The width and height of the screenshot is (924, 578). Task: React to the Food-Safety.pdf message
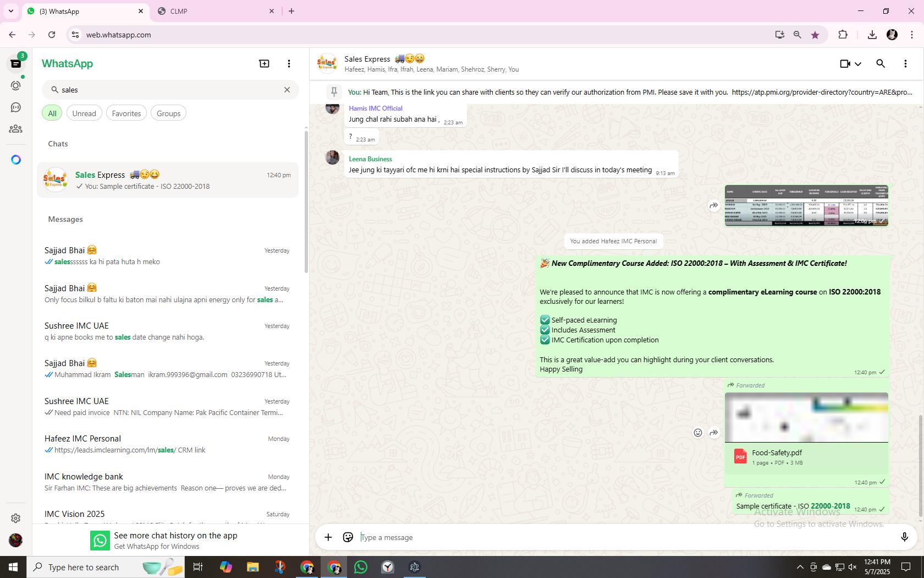coord(697,433)
